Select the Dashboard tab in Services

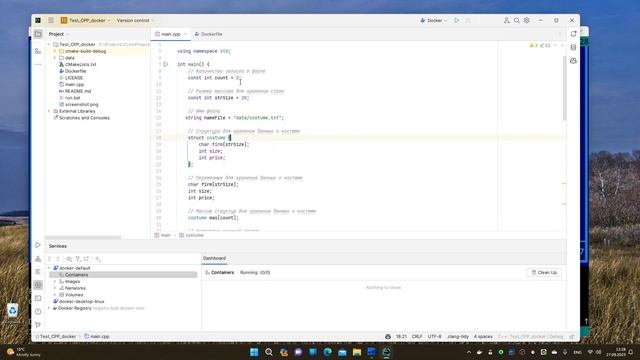click(214, 258)
